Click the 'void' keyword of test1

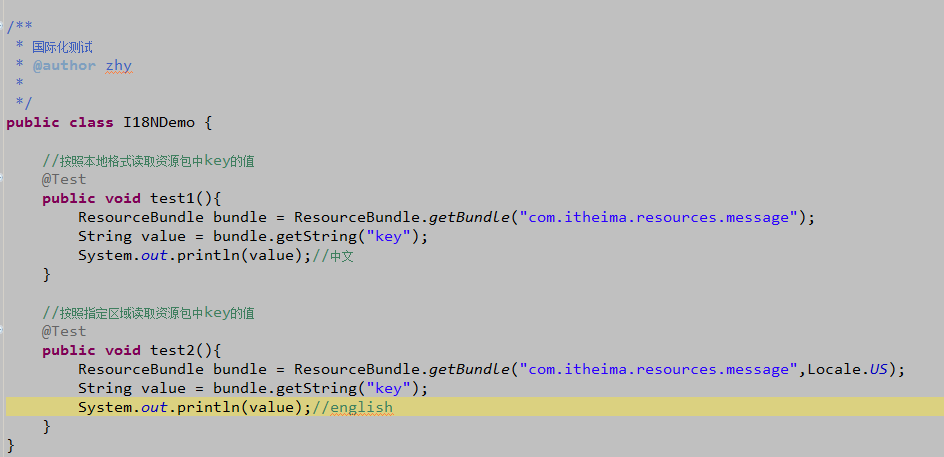[x=123, y=199]
